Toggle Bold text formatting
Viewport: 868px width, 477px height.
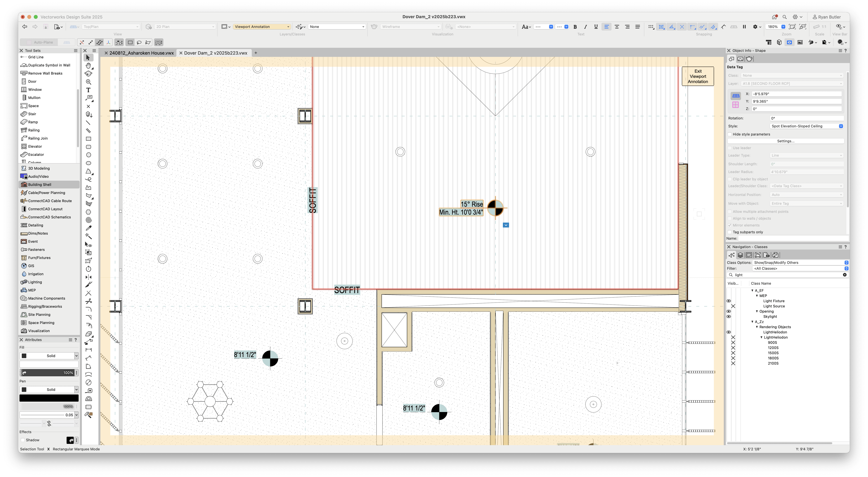(575, 26)
